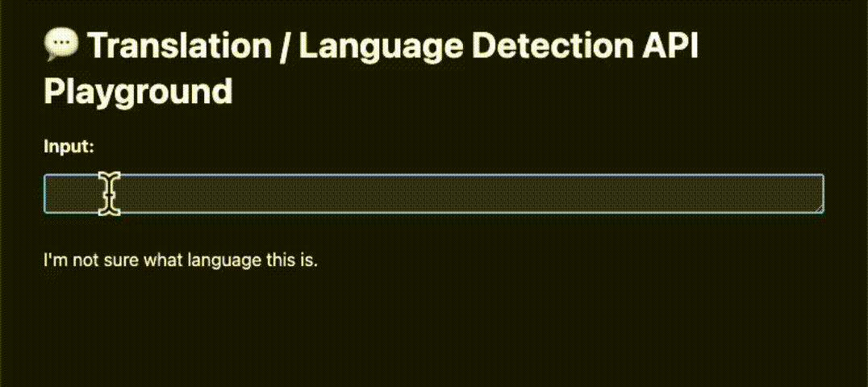Click "is." ending the result text

303,260
